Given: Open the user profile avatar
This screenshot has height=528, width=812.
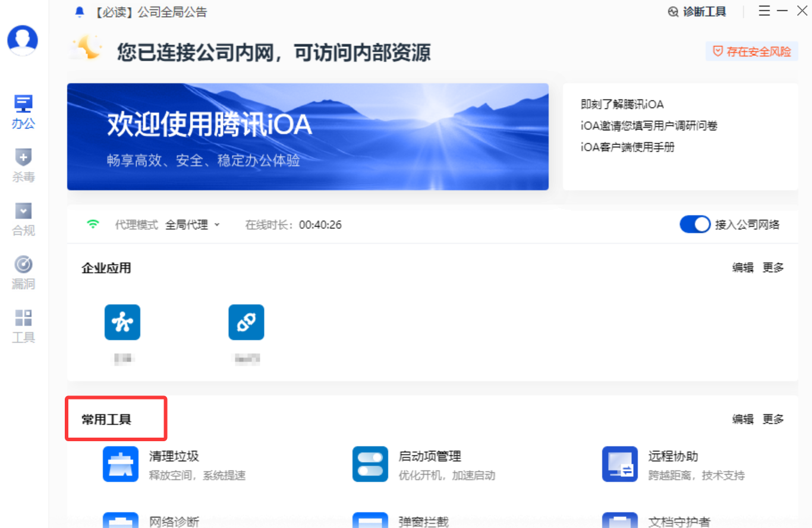Looking at the screenshot, I should 23,40.
